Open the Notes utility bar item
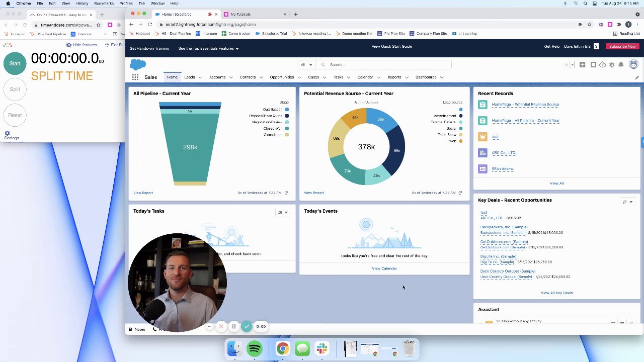Viewport: 644px width, 362px height. point(136,329)
